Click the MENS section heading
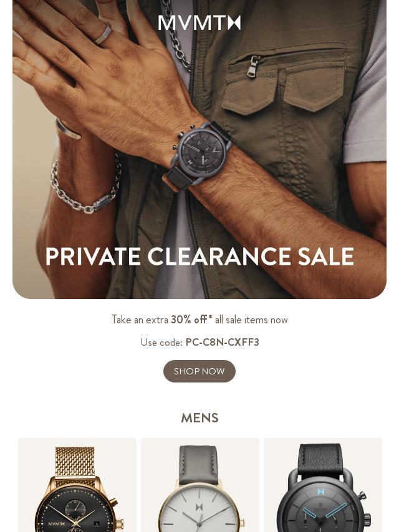The width and height of the screenshot is (399, 532). pyautogui.click(x=199, y=418)
